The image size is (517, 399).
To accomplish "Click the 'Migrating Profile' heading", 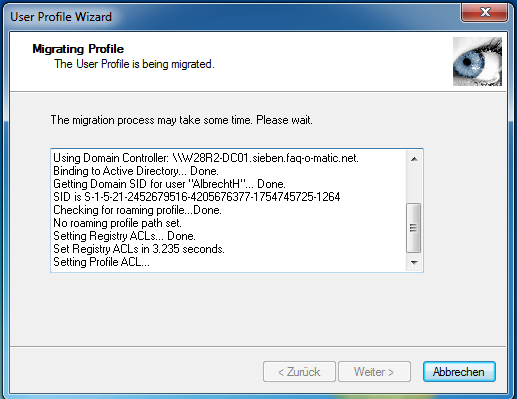I will pyautogui.click(x=78, y=49).
